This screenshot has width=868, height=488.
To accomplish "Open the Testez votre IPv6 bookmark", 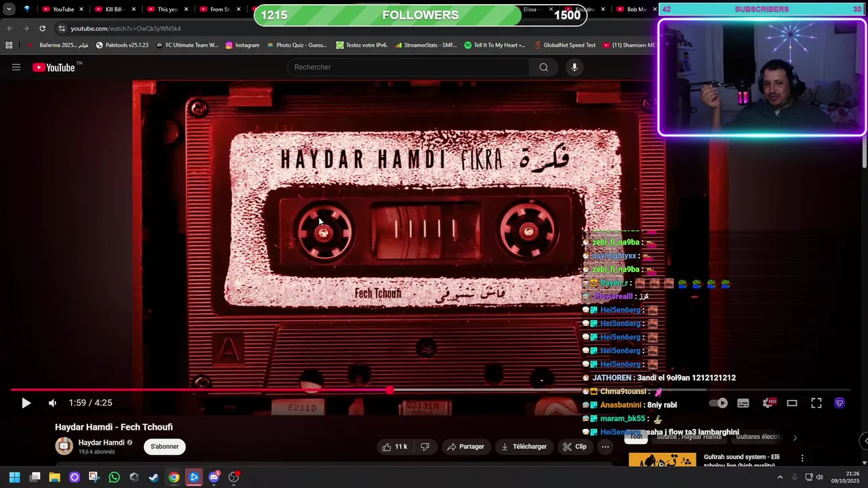I will pos(362,45).
